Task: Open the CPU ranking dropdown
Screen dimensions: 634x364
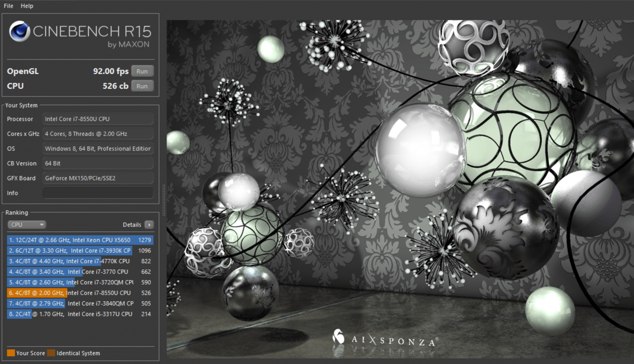Action: click(x=27, y=225)
